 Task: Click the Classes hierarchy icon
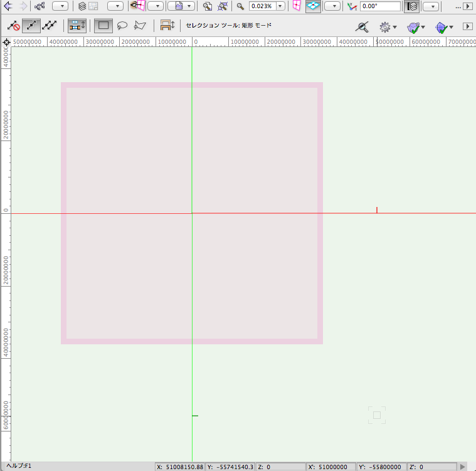[40, 6]
